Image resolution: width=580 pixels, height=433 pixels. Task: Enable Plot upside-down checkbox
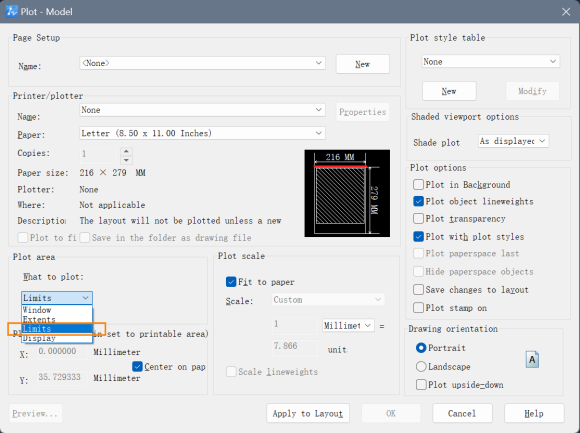pyautogui.click(x=421, y=385)
